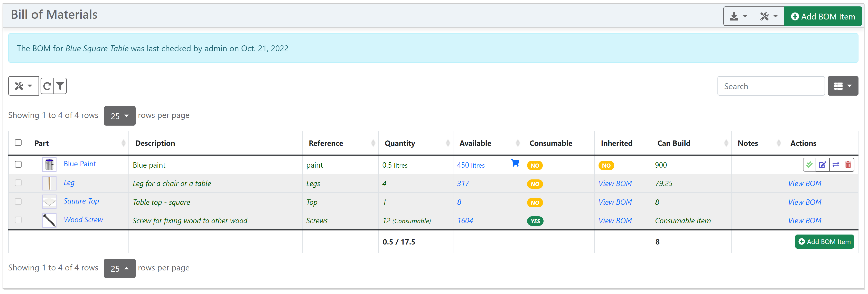Expand the top rows-per-page 25 dropdown
The height and width of the screenshot is (294, 868).
119,116
